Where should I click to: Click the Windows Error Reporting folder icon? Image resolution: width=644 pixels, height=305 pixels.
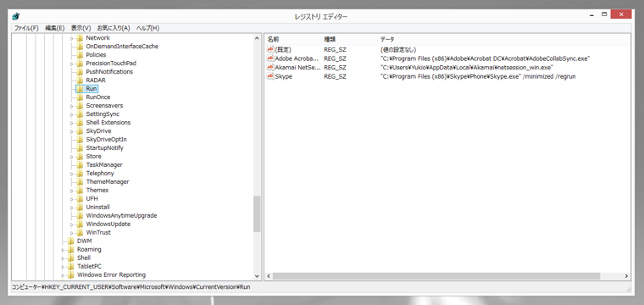[x=70, y=274]
